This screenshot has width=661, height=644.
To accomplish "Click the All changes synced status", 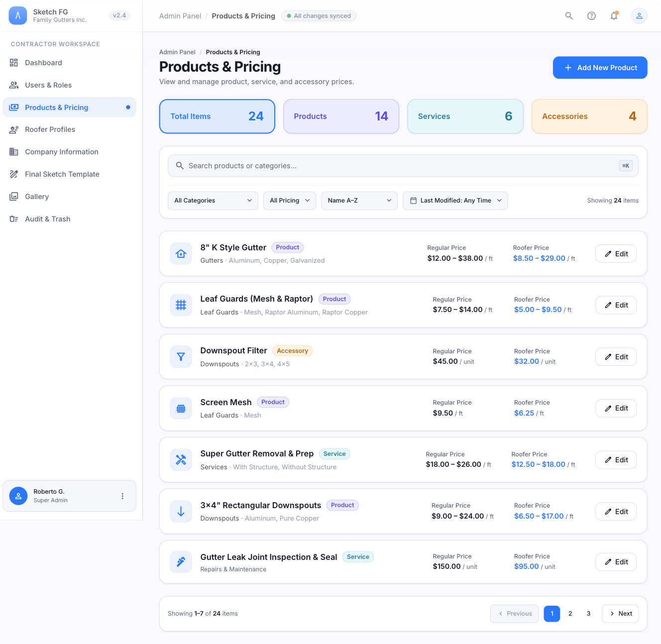I will [319, 16].
